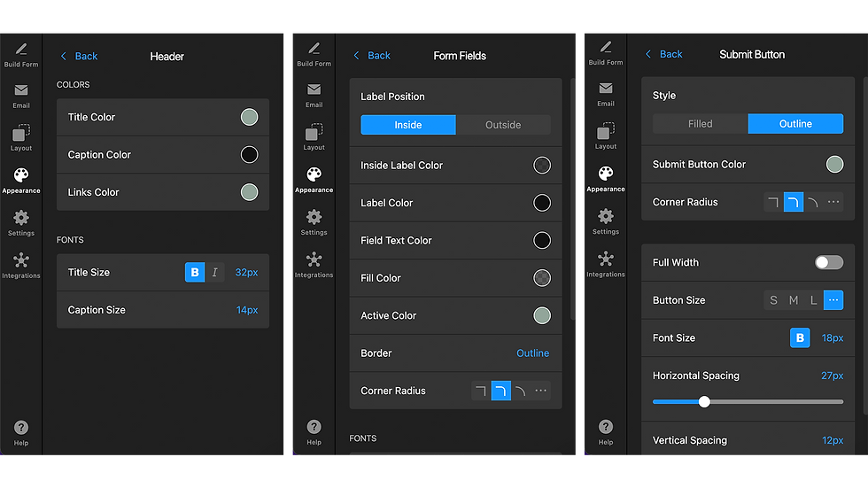Open Inside Label Color swatch
This screenshot has height=488, width=868.
click(542, 165)
